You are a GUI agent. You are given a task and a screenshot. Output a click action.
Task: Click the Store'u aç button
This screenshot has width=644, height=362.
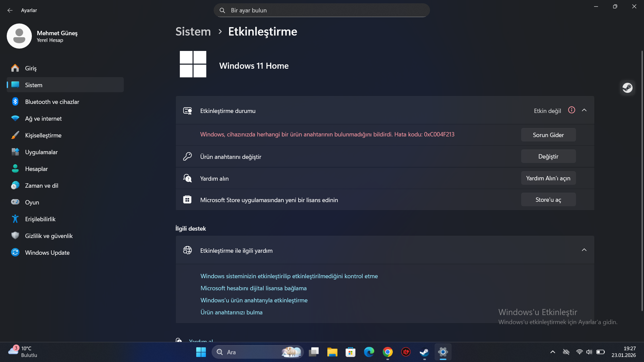pyautogui.click(x=548, y=199)
